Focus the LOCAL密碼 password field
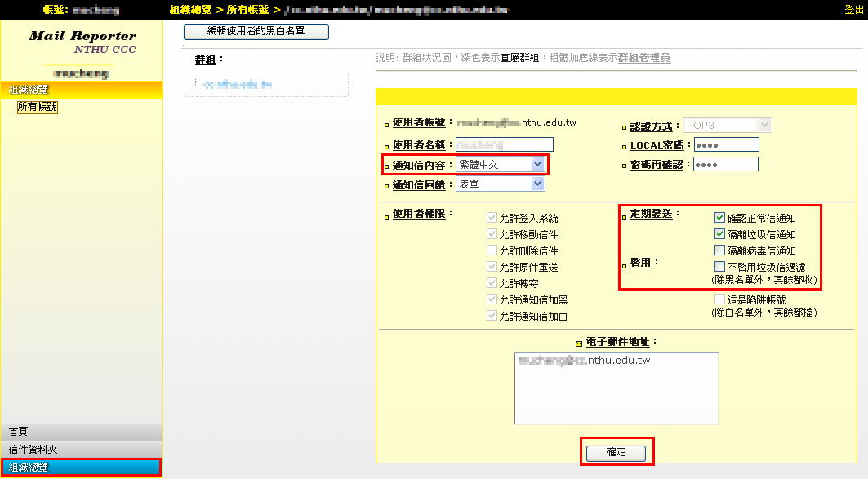This screenshot has height=479, width=868. click(725, 144)
